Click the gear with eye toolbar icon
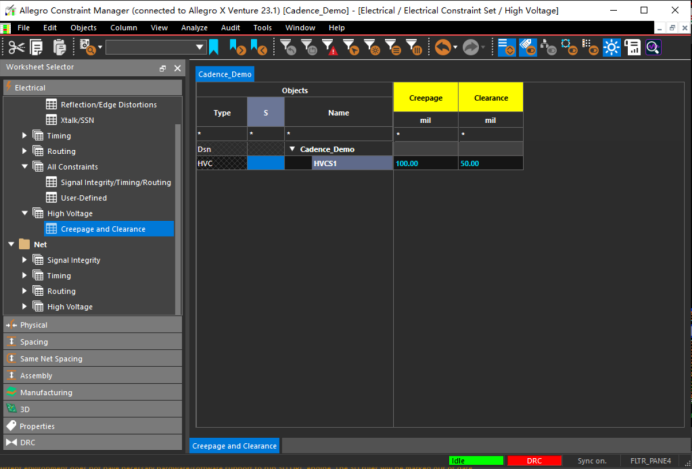 [x=569, y=47]
